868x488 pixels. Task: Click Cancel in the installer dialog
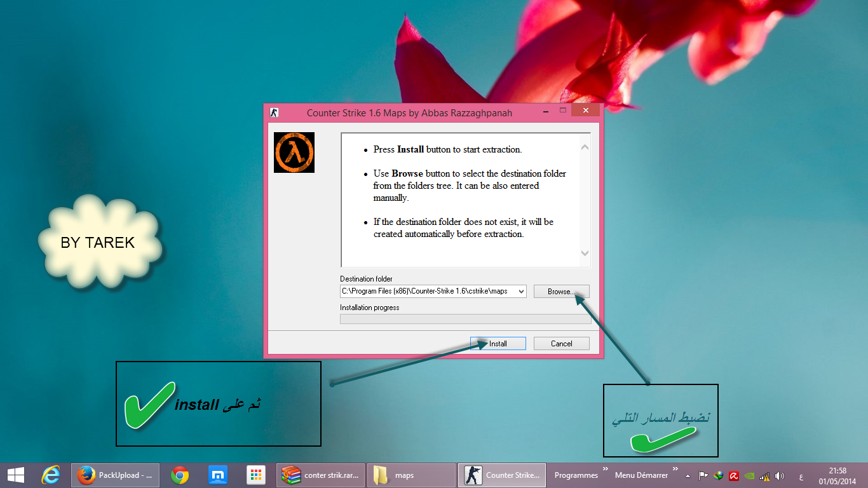click(562, 343)
